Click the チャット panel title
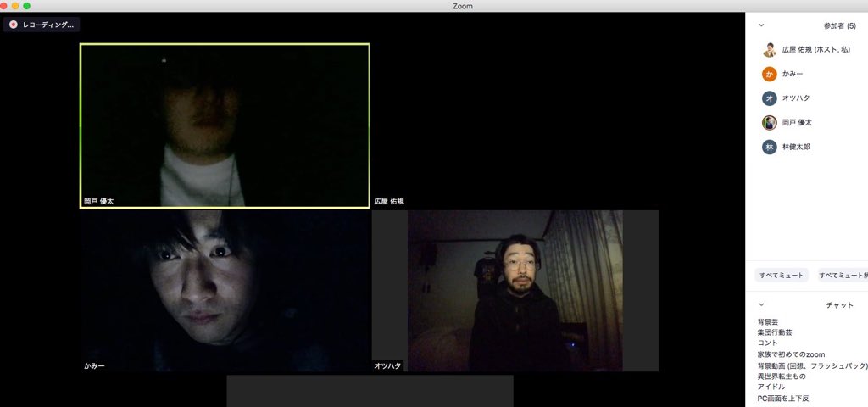 pyautogui.click(x=839, y=305)
